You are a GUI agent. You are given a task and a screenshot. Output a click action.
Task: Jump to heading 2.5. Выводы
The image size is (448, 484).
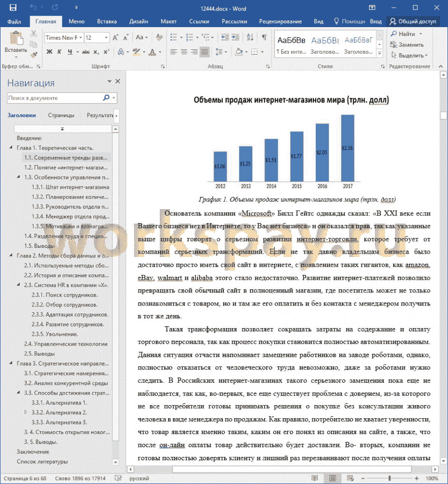(39, 353)
